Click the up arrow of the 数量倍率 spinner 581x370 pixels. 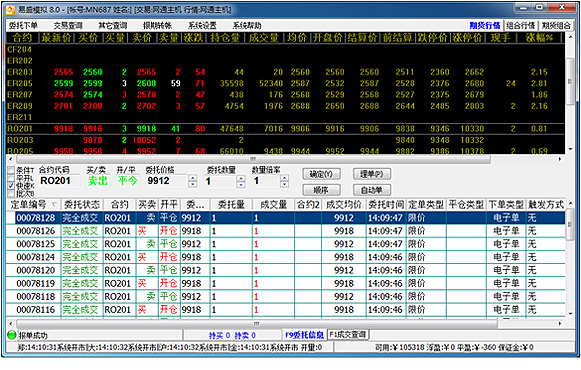(x=284, y=178)
